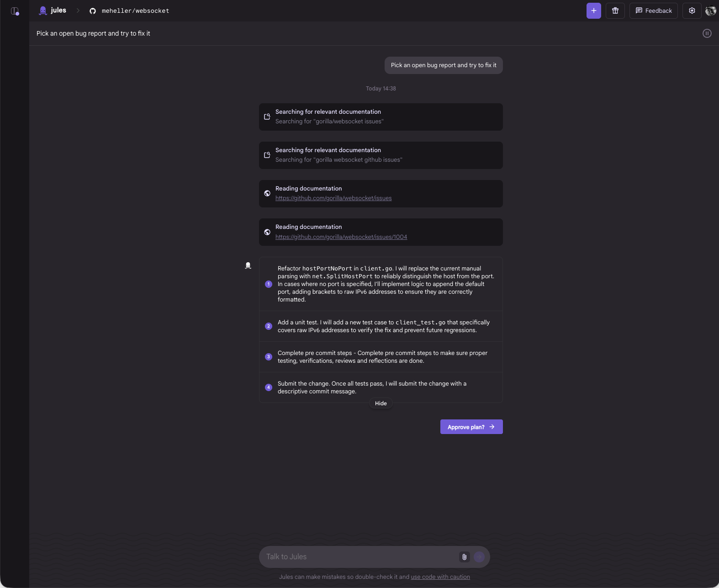719x588 pixels.
Task: Open the Feedback button
Action: 653,11
